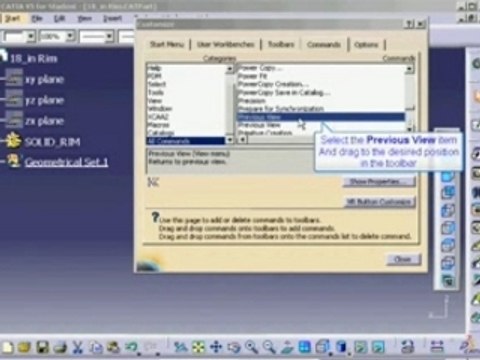Click the Undo icon
Screen dimensions: 480x360
click(131, 347)
